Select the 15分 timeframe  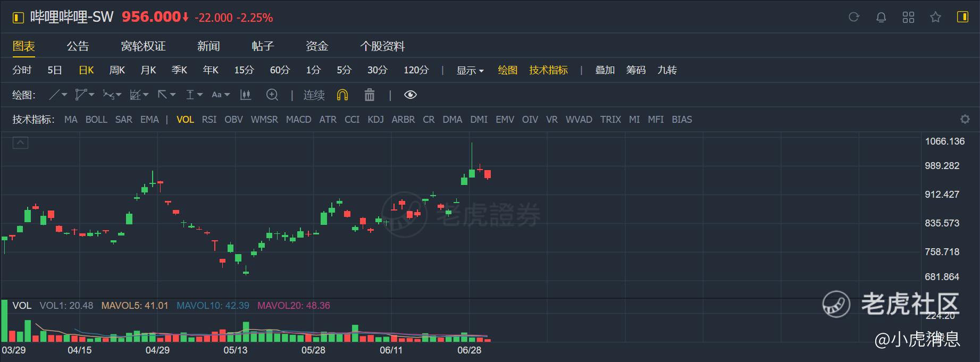(x=244, y=70)
